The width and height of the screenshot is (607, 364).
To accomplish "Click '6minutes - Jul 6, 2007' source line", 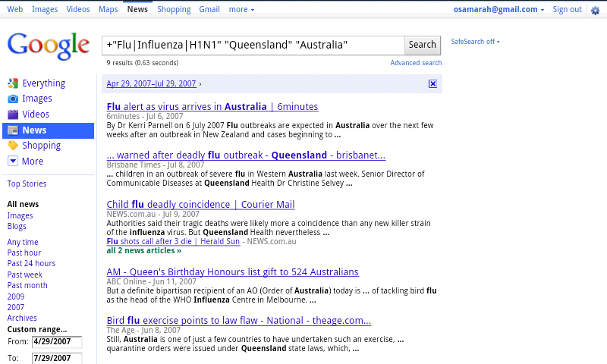I will tap(145, 116).
